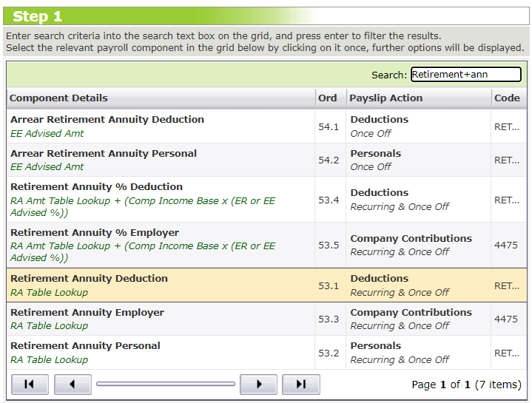Click code 4475 in the 53.5 row
This screenshot has height=403, width=532.
506,245
